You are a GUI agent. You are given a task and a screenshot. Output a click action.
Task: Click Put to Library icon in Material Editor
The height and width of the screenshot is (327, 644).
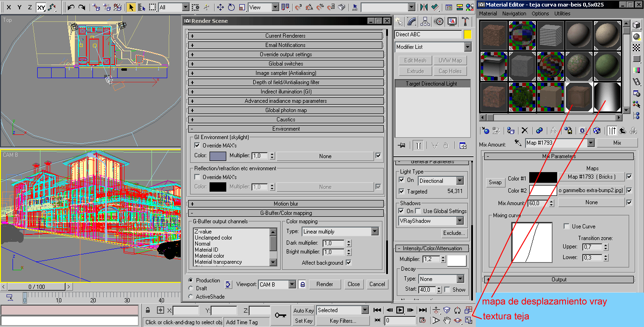568,131
